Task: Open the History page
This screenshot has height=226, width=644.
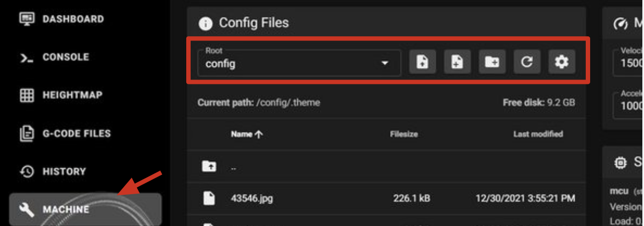Action: click(64, 171)
